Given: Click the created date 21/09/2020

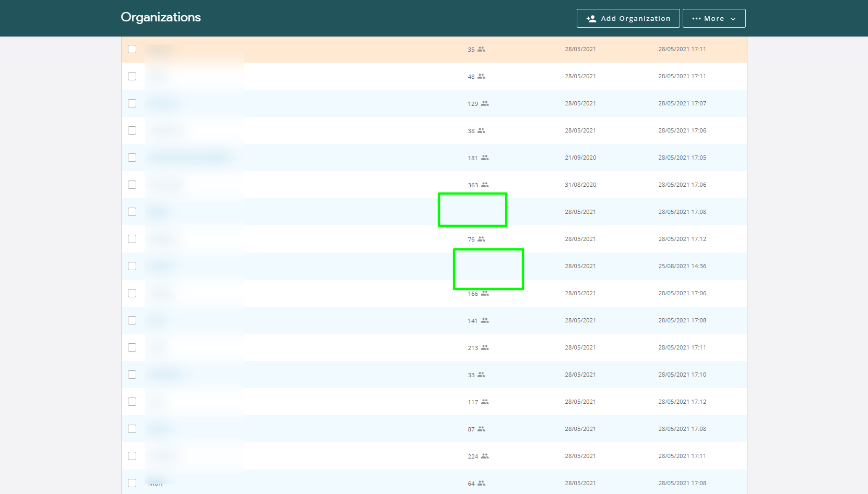Looking at the screenshot, I should 580,158.
